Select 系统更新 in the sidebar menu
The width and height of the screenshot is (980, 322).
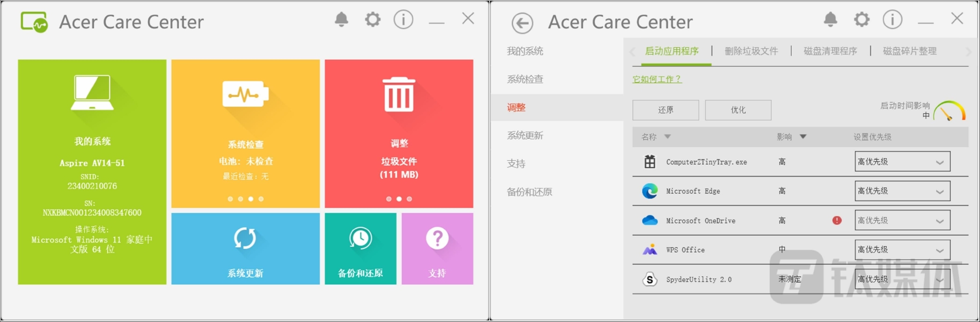click(525, 135)
